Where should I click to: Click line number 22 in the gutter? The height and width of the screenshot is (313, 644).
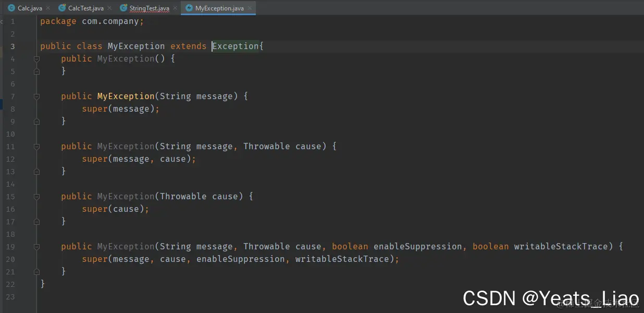click(10, 284)
